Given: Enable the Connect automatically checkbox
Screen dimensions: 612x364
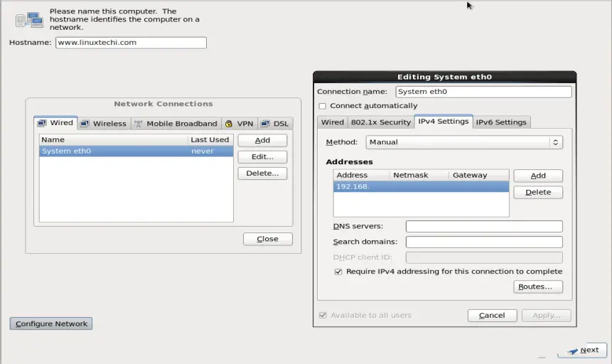Looking at the screenshot, I should click(323, 106).
